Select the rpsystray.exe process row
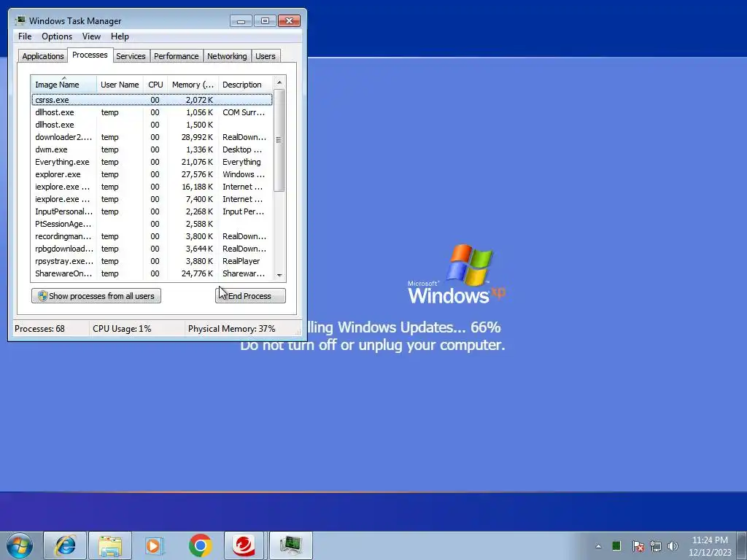747x560 pixels. coord(152,261)
